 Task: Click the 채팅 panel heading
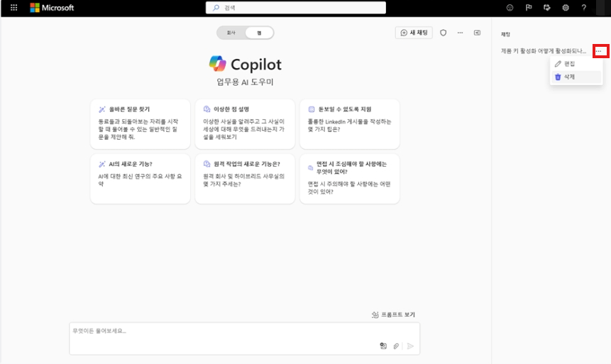point(505,34)
